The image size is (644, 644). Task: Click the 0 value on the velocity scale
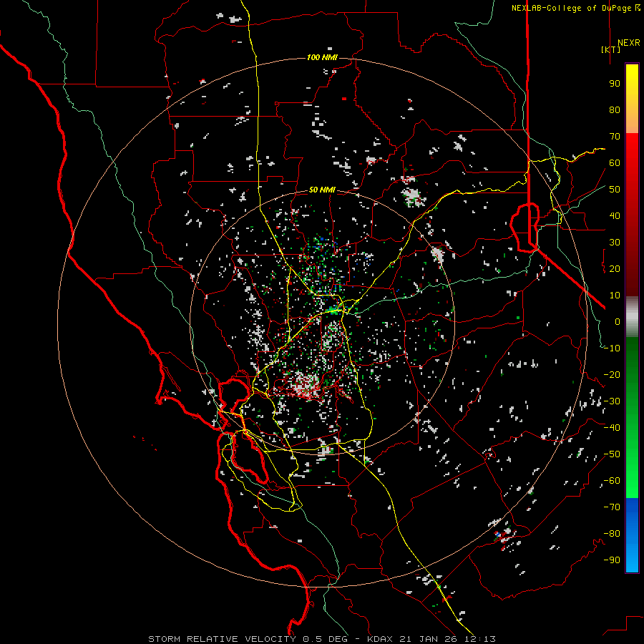point(618,322)
